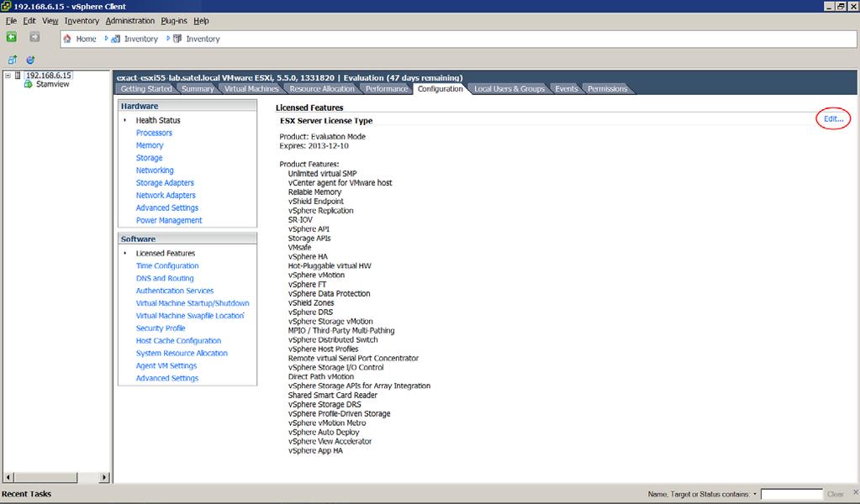Open the Plug-ins menu

(x=174, y=21)
